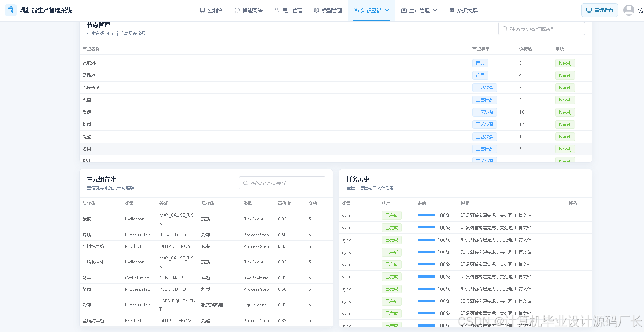Click the 产品 tag for 奶酪棒

pos(480,75)
